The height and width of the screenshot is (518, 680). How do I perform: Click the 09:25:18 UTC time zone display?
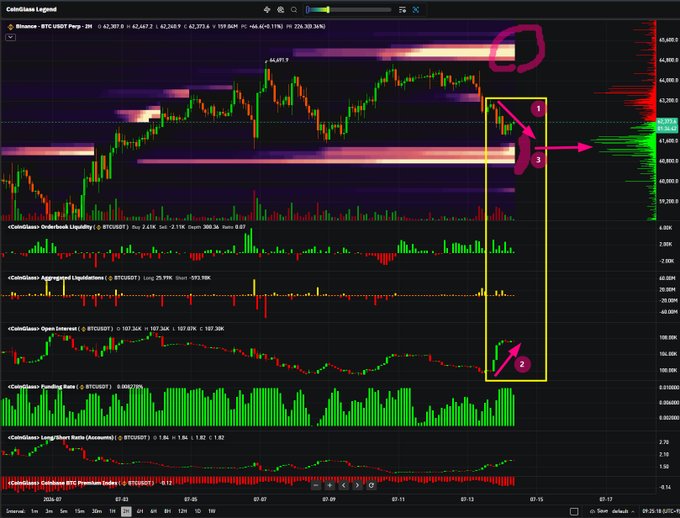(x=660, y=511)
